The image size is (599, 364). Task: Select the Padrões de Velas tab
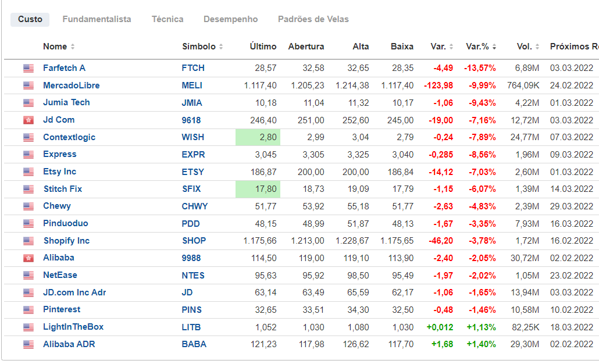click(x=313, y=19)
